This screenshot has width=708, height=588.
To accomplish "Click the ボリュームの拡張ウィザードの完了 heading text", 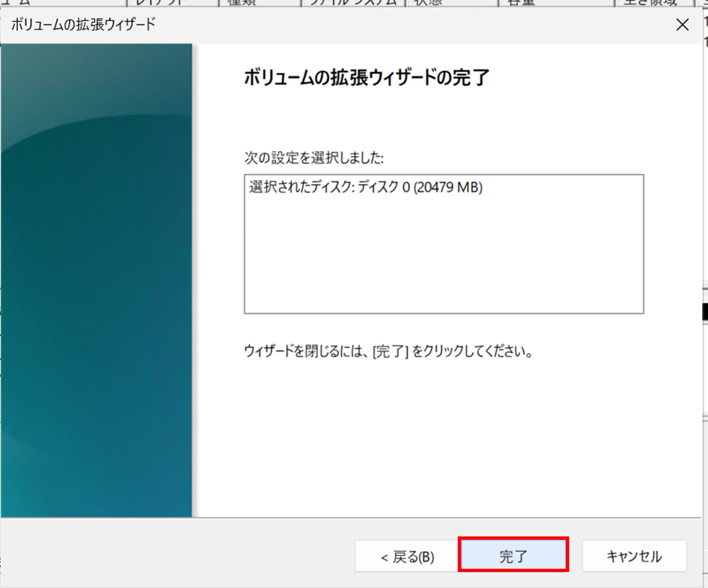I will point(366,77).
